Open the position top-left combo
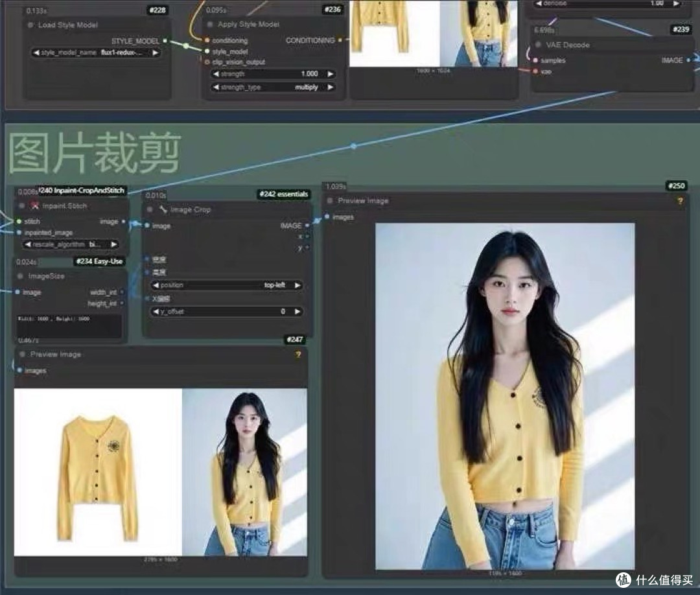The height and width of the screenshot is (595, 700). tap(227, 285)
